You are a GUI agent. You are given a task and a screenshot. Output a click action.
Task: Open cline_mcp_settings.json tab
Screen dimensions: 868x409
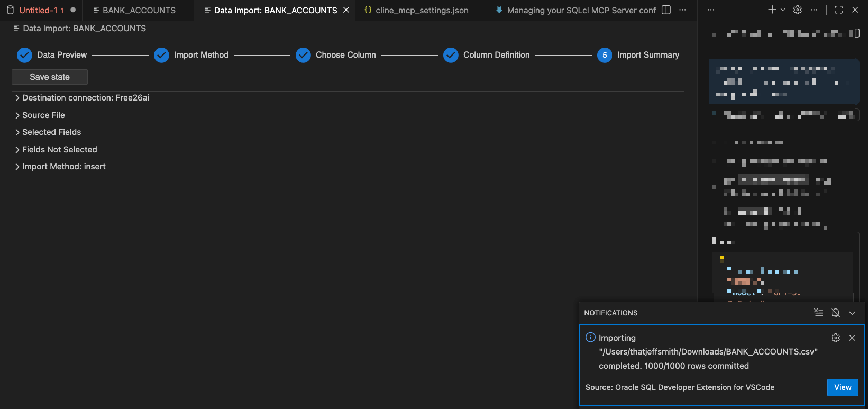(422, 10)
